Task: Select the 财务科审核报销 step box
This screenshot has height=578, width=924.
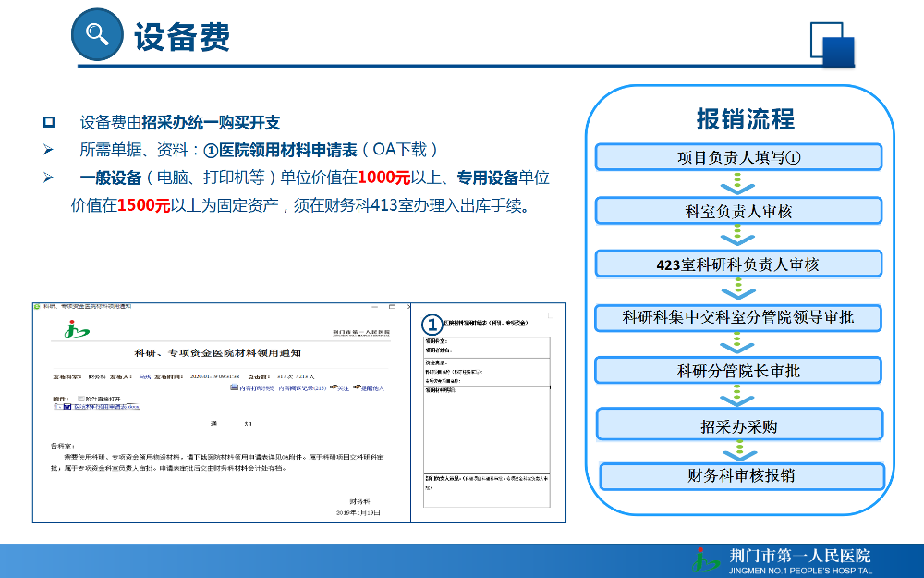Action: pos(742,476)
